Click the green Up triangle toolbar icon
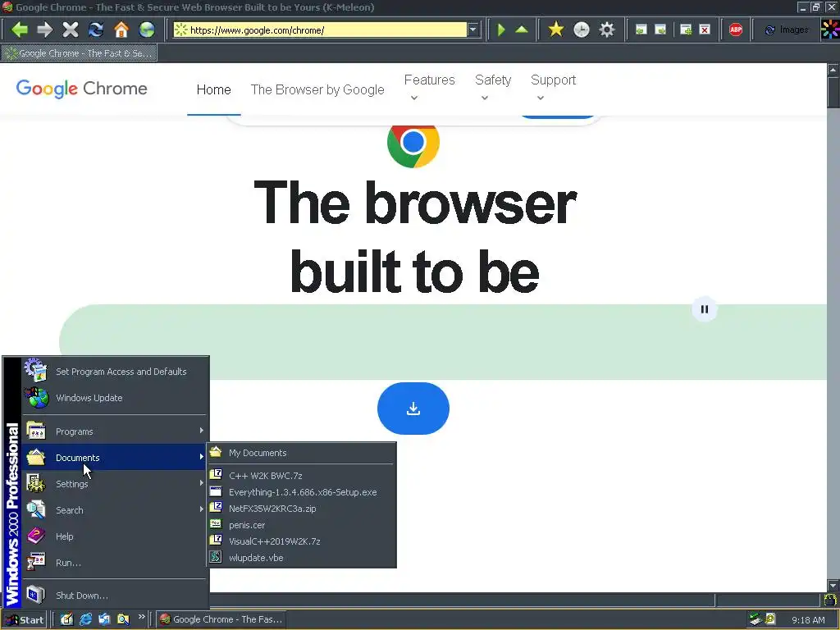The width and height of the screenshot is (840, 630). (x=521, y=30)
